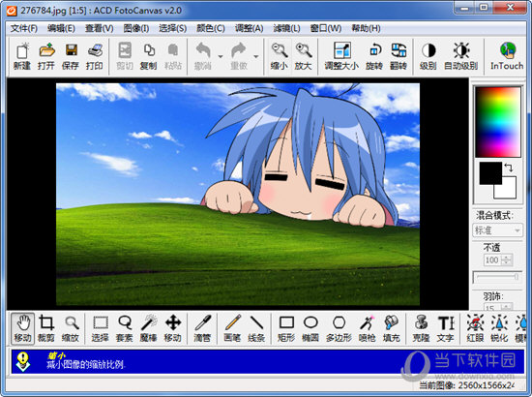Open a file with the 打开 icon

tap(46, 56)
